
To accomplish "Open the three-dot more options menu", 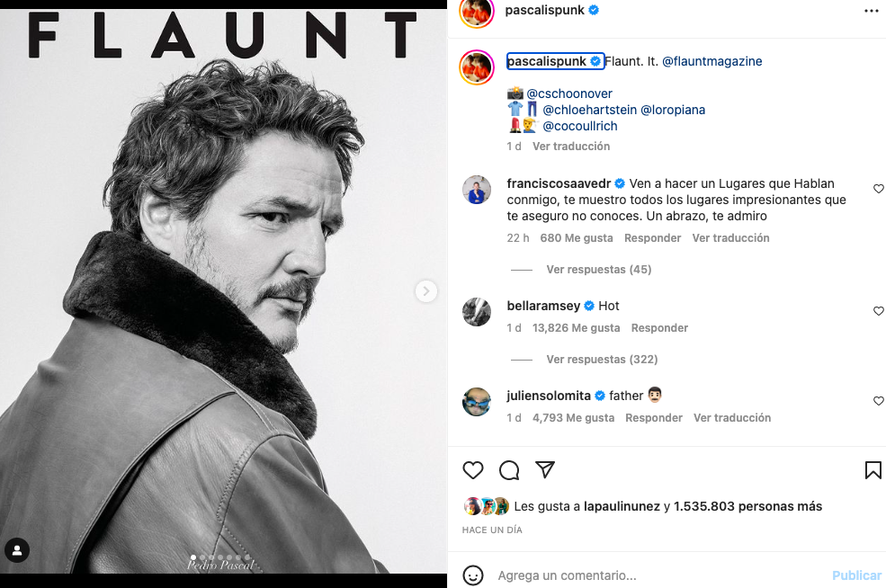I will 871,11.
